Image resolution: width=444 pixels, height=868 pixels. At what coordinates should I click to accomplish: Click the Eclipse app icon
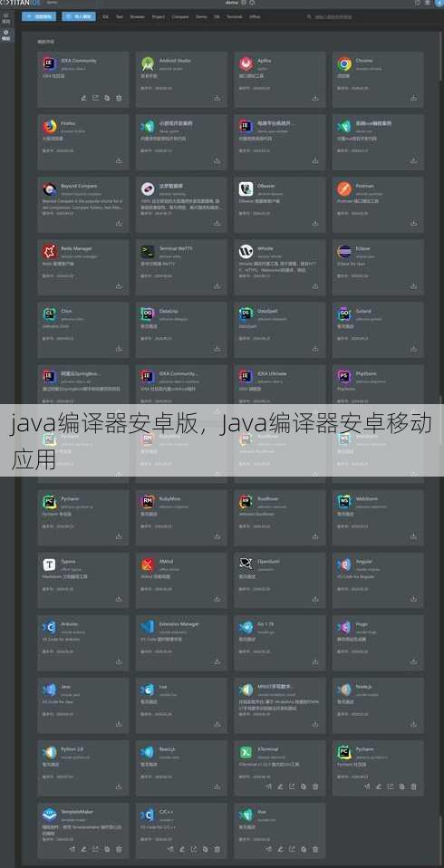point(344,252)
